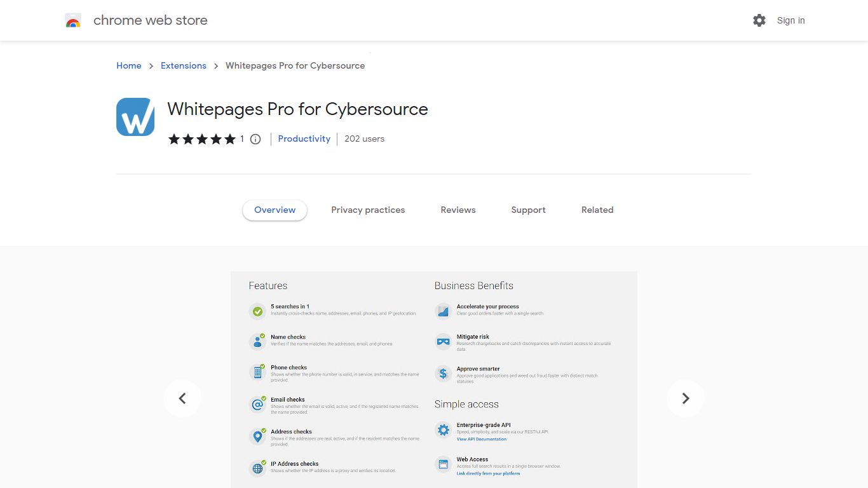The width and height of the screenshot is (868, 488).
Task: Click the 'Enterprise-grade API' title
Action: click(484, 425)
